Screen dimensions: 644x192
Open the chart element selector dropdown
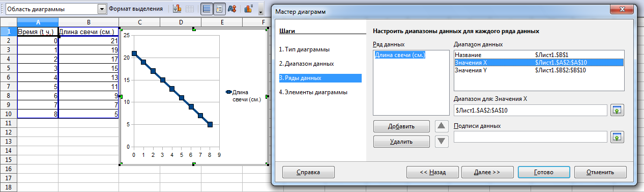(x=102, y=9)
